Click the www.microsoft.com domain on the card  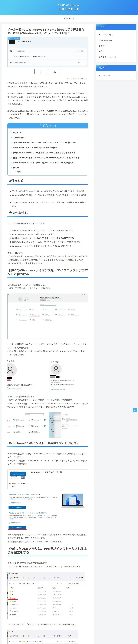pyautogui.click(x=19, y=485)
